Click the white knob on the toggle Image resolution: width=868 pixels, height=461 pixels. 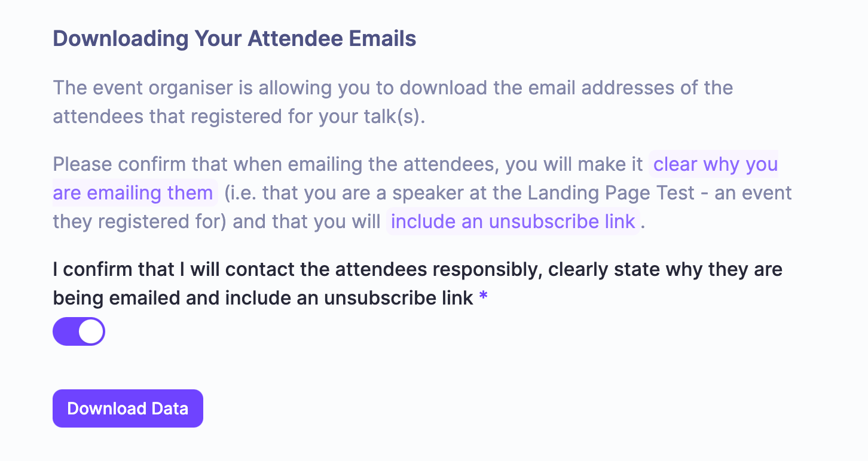coord(91,331)
